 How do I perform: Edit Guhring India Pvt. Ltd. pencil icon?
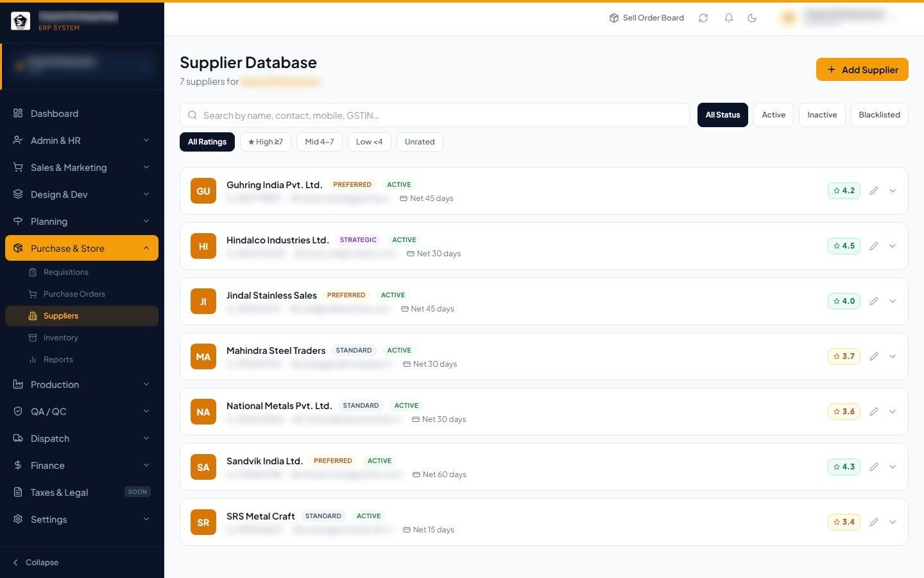pyautogui.click(x=874, y=191)
